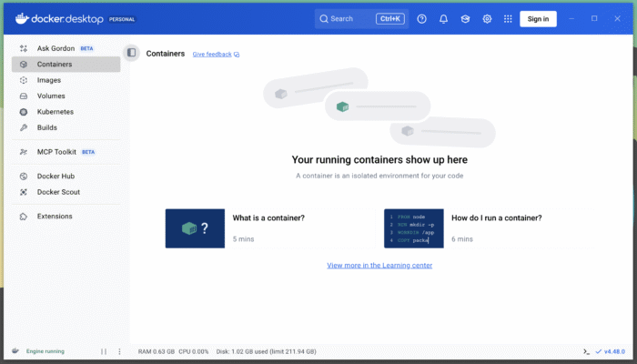Open the terminal from the status bar
Screen dimensions: 637x364
(x=587, y=351)
